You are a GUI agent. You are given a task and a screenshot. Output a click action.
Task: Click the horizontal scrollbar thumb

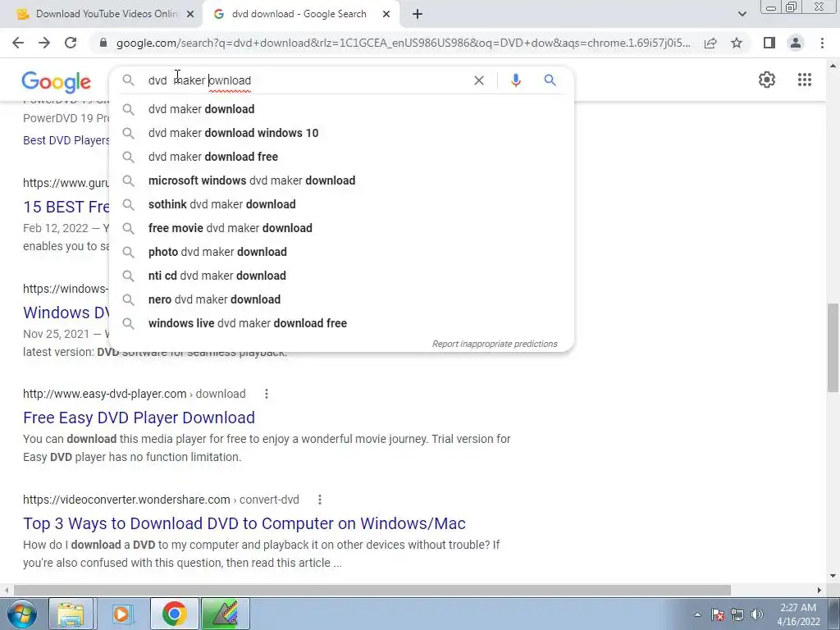(x=372, y=590)
